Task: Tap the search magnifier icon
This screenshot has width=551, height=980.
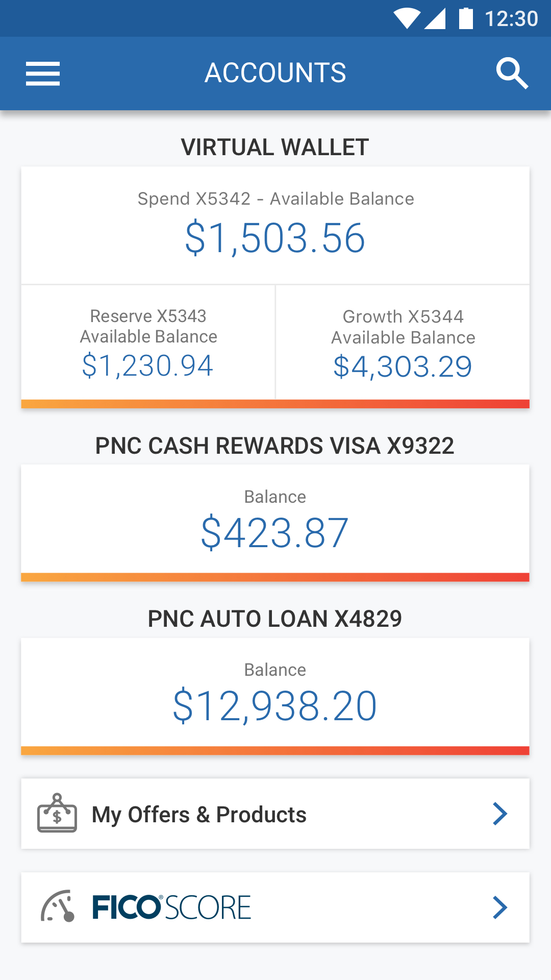Action: point(512,73)
